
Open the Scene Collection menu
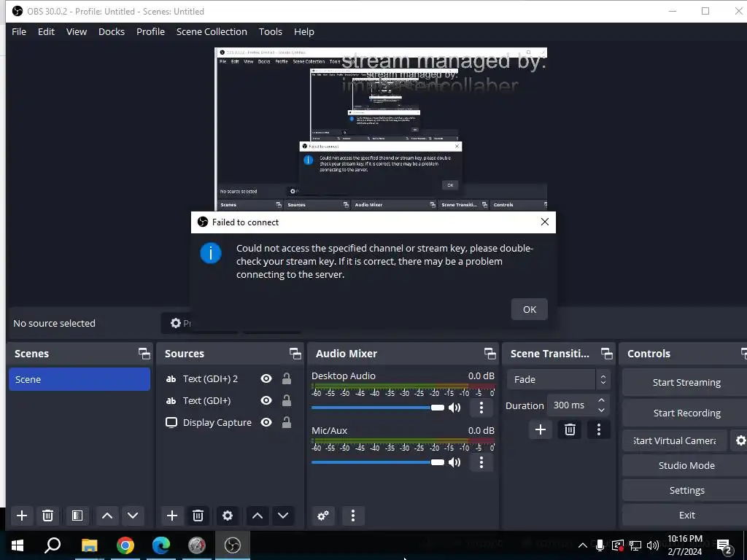pos(212,31)
